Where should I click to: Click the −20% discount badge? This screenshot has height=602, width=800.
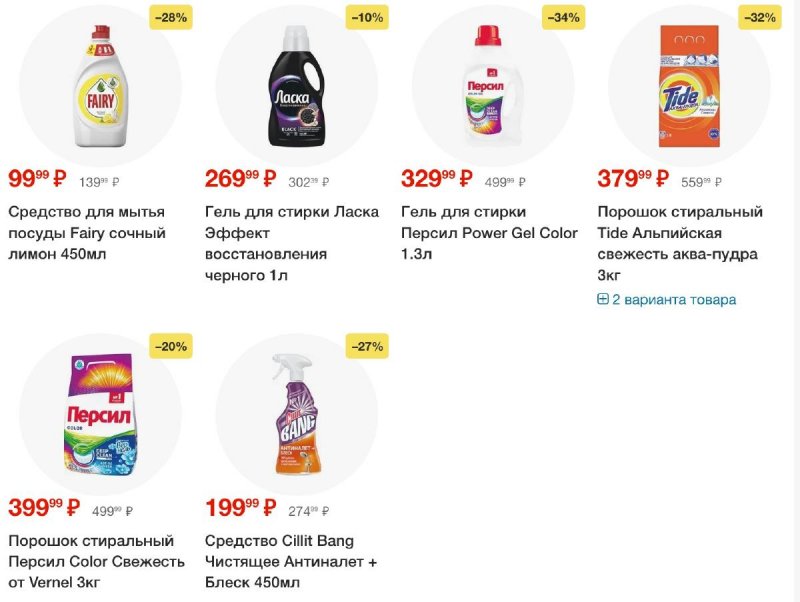(171, 346)
